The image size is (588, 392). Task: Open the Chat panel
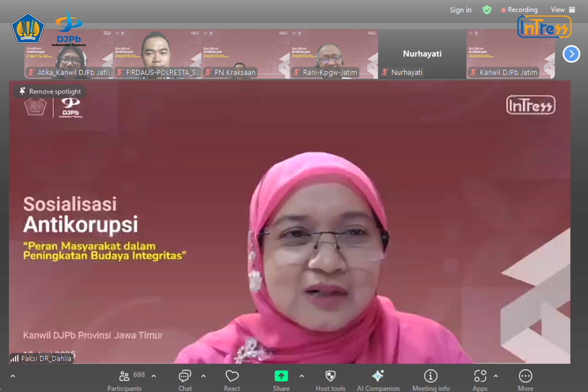click(185, 380)
